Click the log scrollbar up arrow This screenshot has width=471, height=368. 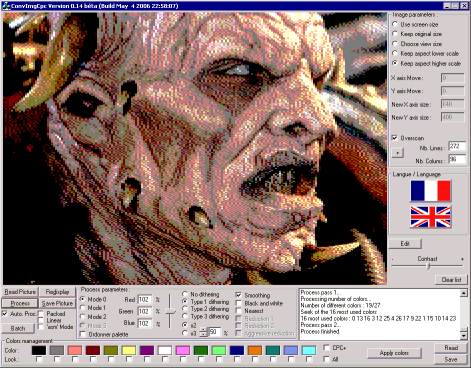pyautogui.click(x=464, y=293)
